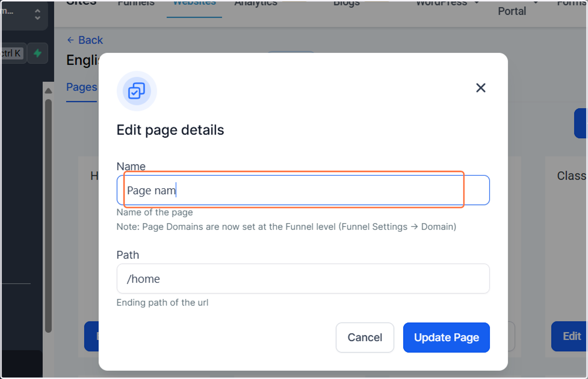Confirm with the Update Page button
The width and height of the screenshot is (588, 379).
[x=446, y=337]
